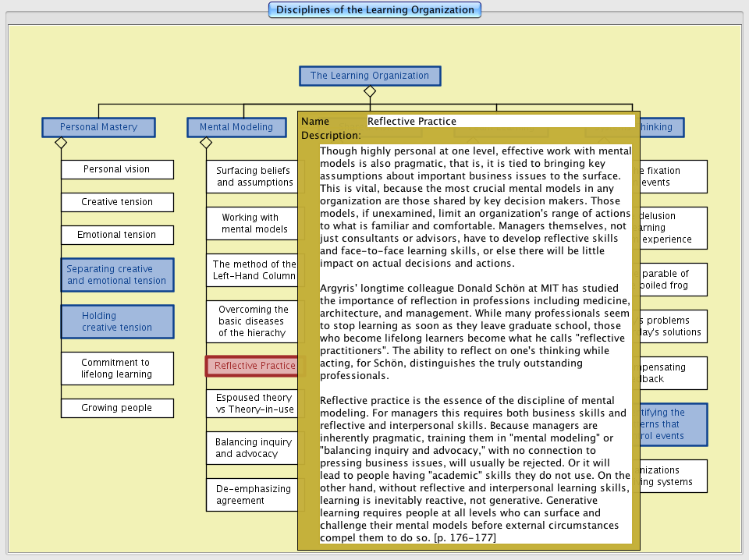This screenshot has width=749, height=560.
Task: Choose Separating creative and emotional tension
Action: [117, 275]
